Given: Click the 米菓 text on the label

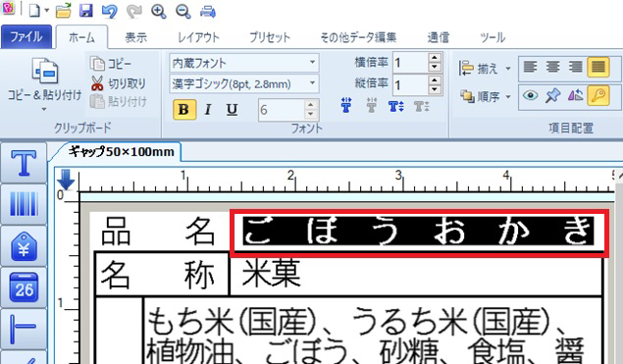Looking at the screenshot, I should tap(271, 273).
